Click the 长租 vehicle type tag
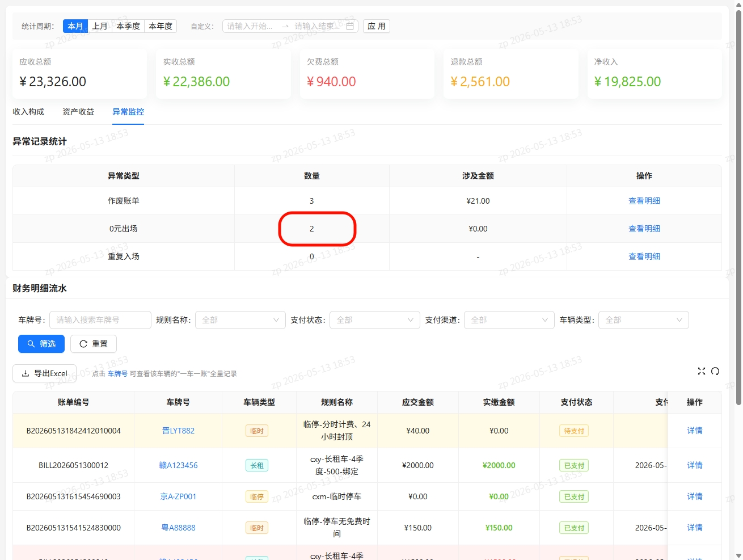The width and height of the screenshot is (743, 560). point(257,465)
